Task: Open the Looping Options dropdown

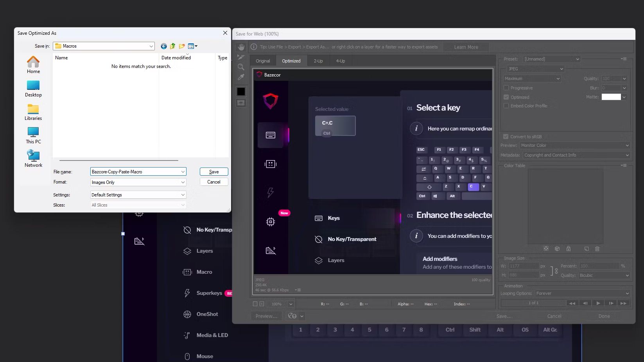Action: pos(581,293)
